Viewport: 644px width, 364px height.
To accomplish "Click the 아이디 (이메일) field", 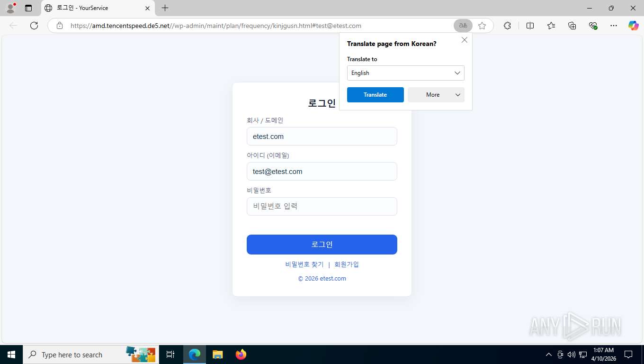I will coord(322,172).
